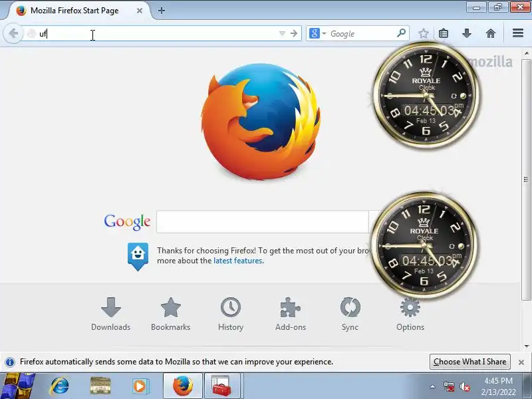Open the URL history dropdown arrow
The image size is (532, 399).
pyautogui.click(x=282, y=34)
